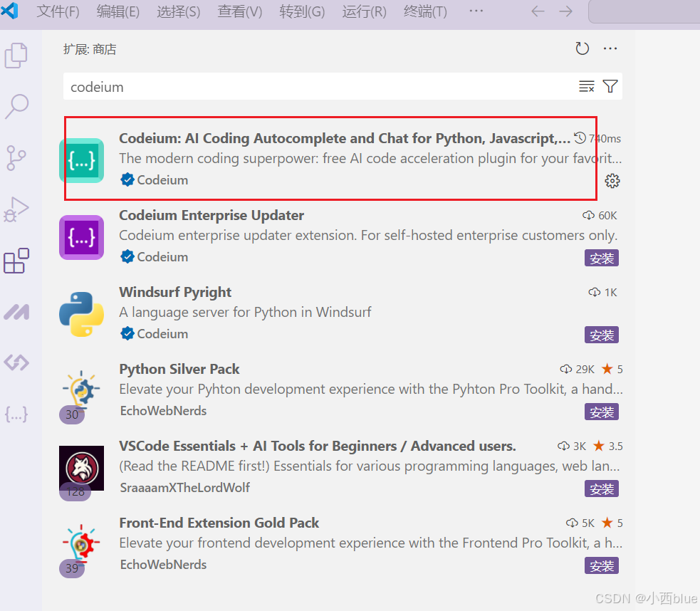Open the Codeium braces activity bar icon
The image size is (700, 611).
pos(16,414)
